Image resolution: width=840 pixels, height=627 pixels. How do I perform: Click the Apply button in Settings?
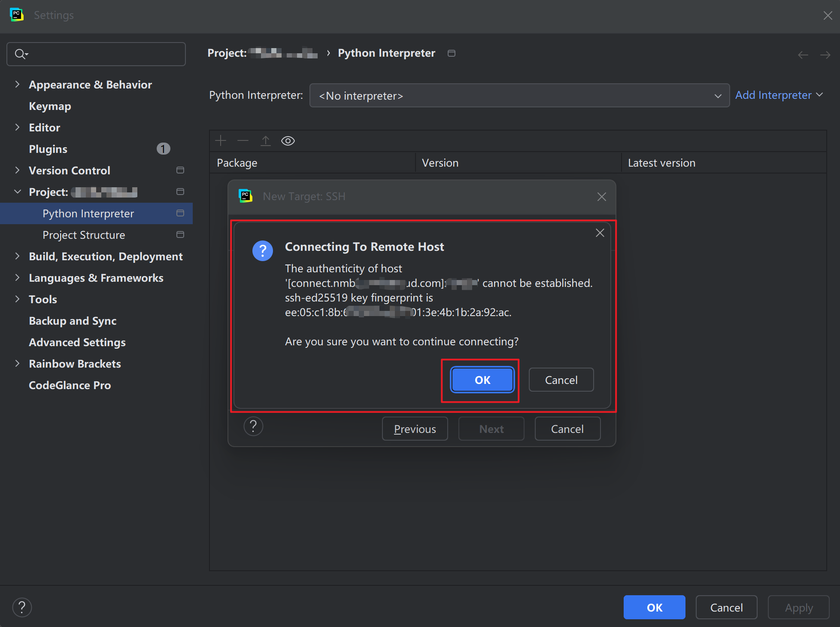coord(798,607)
